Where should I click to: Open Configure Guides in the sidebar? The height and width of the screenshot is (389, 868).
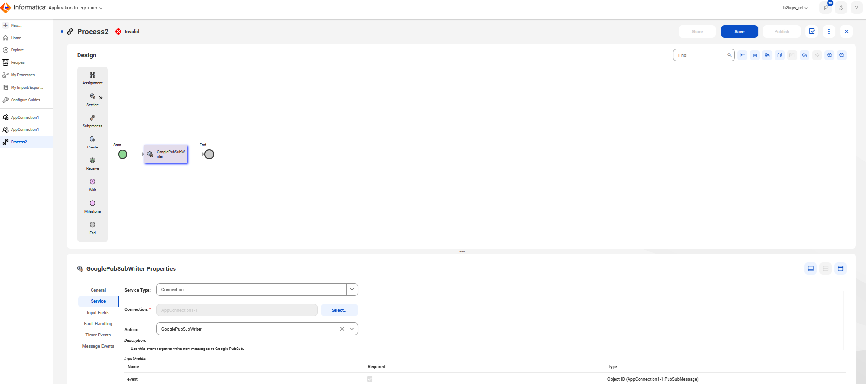(x=25, y=100)
